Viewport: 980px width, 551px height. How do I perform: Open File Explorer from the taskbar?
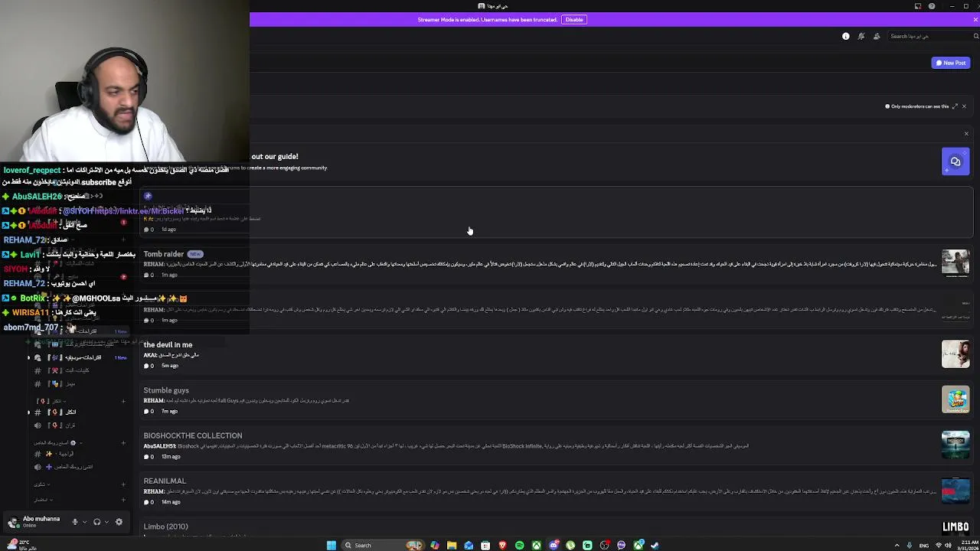pos(452,545)
